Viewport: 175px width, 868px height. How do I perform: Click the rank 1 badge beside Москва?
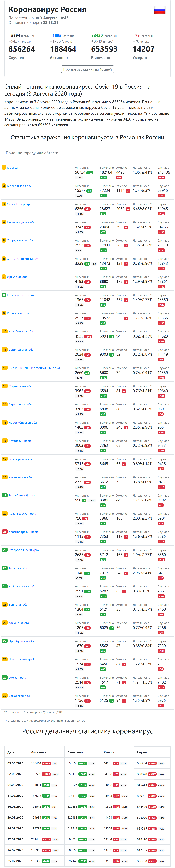[4, 167]
